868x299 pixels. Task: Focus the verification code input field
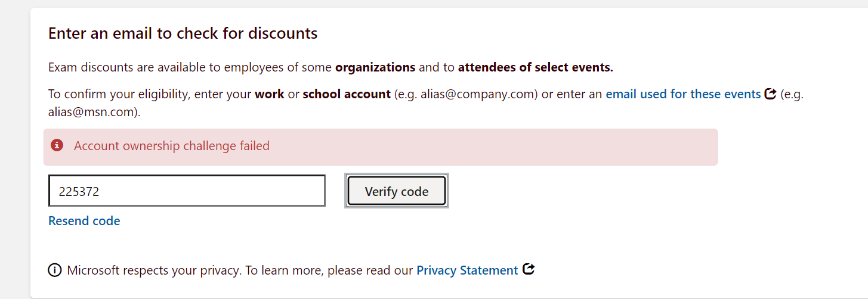[187, 191]
